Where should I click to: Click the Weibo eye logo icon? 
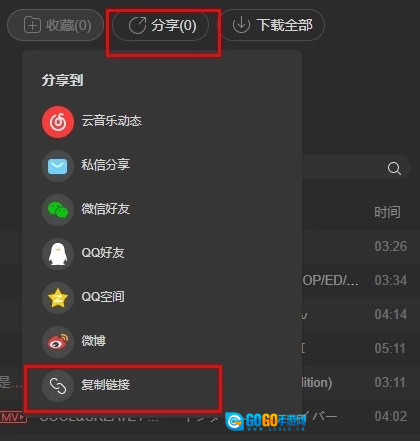(x=58, y=342)
